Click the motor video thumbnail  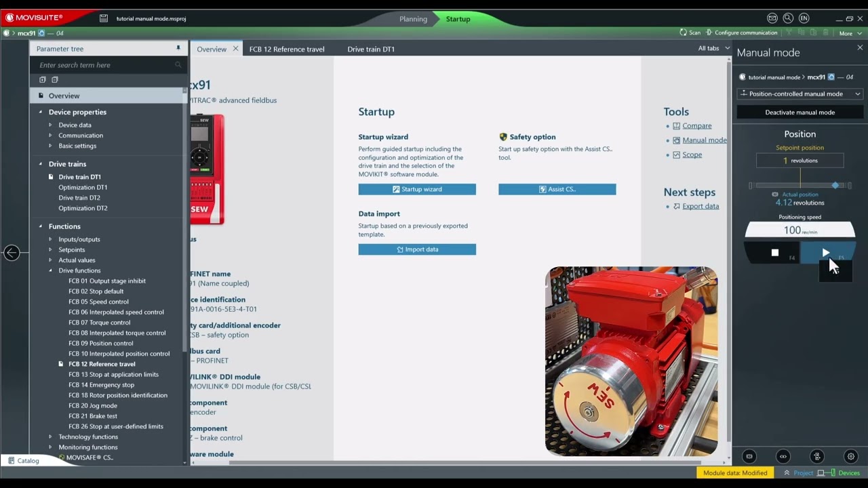[x=631, y=361]
